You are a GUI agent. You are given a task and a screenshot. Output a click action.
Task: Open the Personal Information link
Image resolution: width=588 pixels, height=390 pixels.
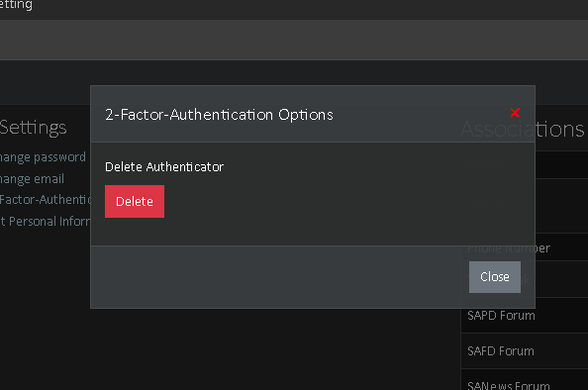[45, 222]
